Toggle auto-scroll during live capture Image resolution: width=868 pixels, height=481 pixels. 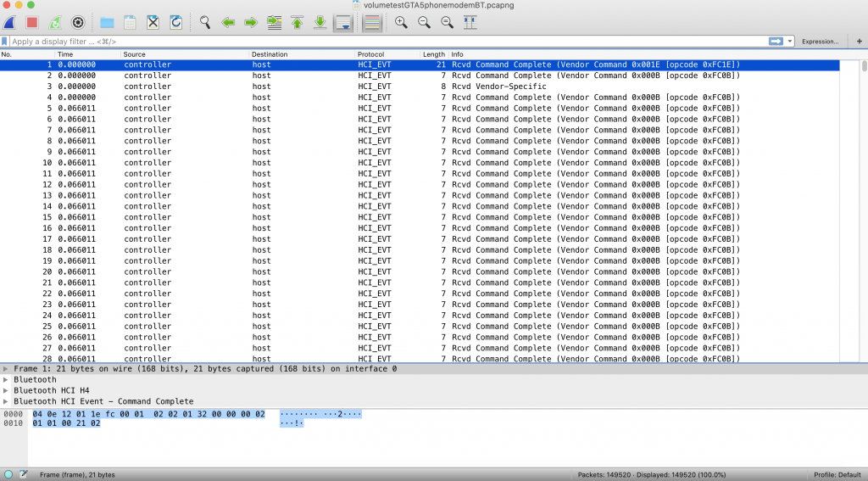[343, 22]
